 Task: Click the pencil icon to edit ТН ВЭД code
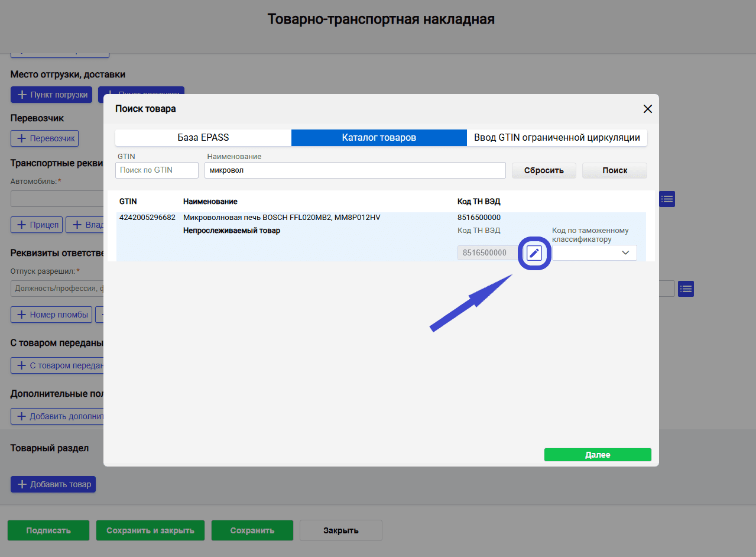534,252
